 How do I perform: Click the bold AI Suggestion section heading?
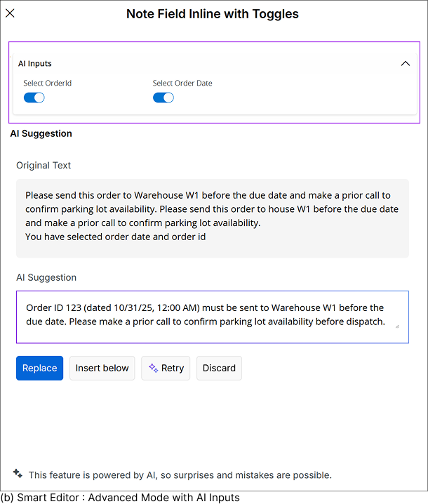coord(41,133)
